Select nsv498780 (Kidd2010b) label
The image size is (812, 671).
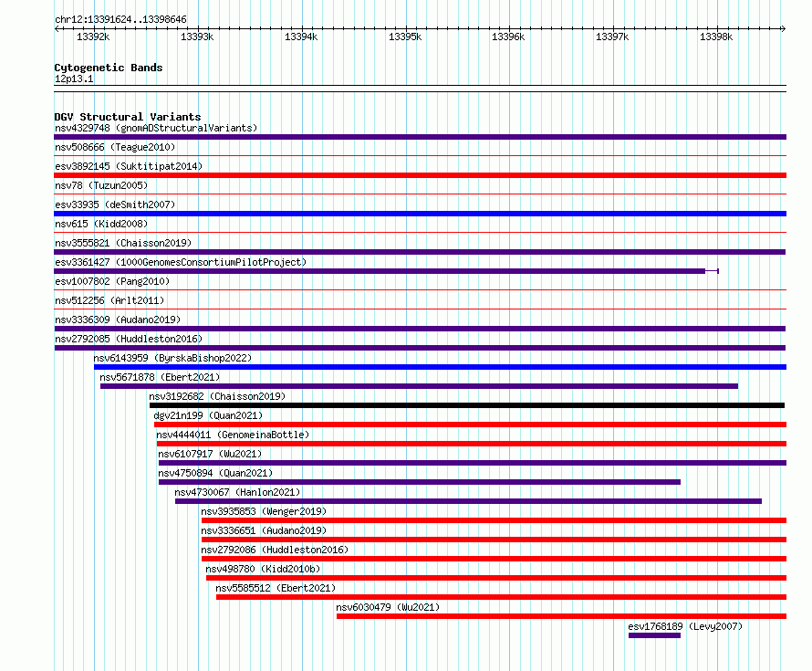coord(263,569)
